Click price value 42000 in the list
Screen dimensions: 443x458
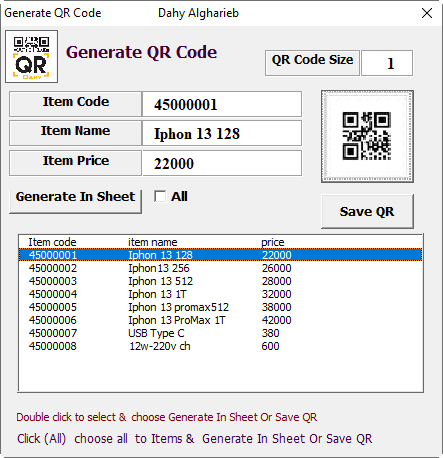[x=276, y=320]
